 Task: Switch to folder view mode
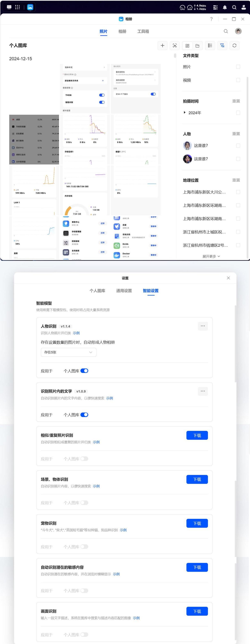[197, 46]
